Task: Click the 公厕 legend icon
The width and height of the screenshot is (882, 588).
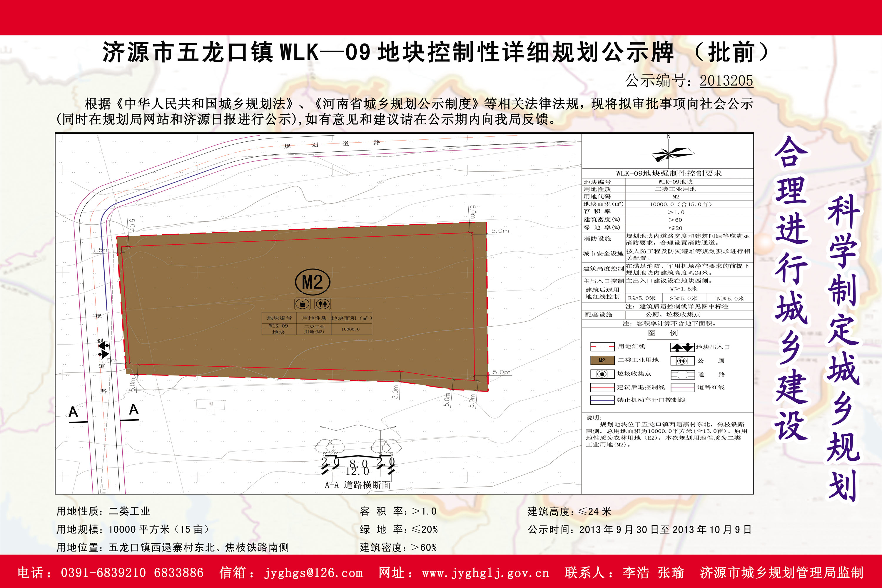Action: coord(682,361)
